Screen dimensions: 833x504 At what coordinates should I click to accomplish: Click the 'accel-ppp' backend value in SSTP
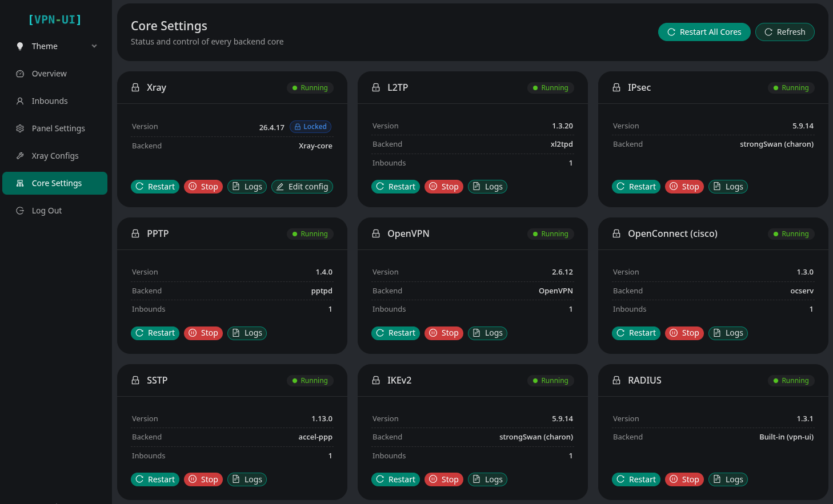(315, 437)
